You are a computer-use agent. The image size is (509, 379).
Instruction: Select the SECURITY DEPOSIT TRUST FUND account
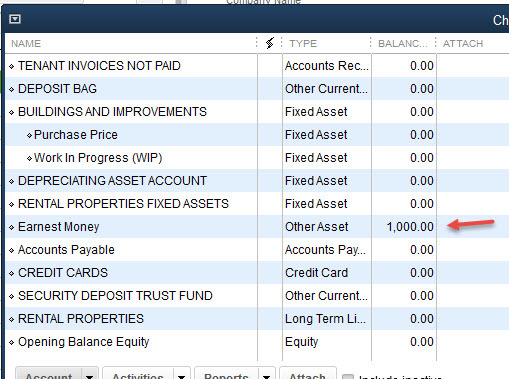pyautogui.click(x=115, y=296)
